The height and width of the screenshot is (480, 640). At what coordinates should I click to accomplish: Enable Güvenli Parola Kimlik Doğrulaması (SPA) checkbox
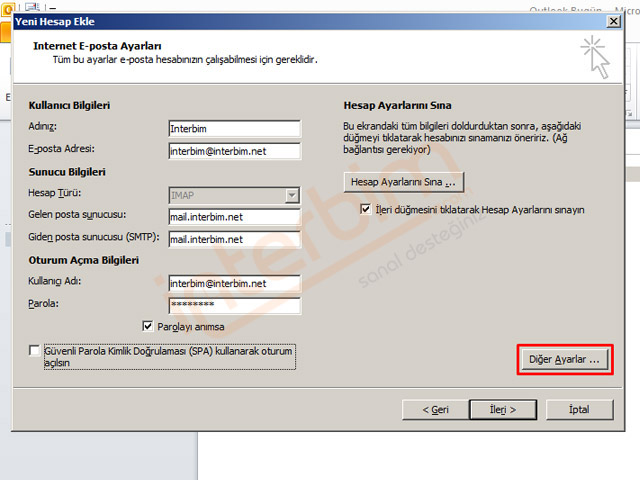click(x=36, y=352)
